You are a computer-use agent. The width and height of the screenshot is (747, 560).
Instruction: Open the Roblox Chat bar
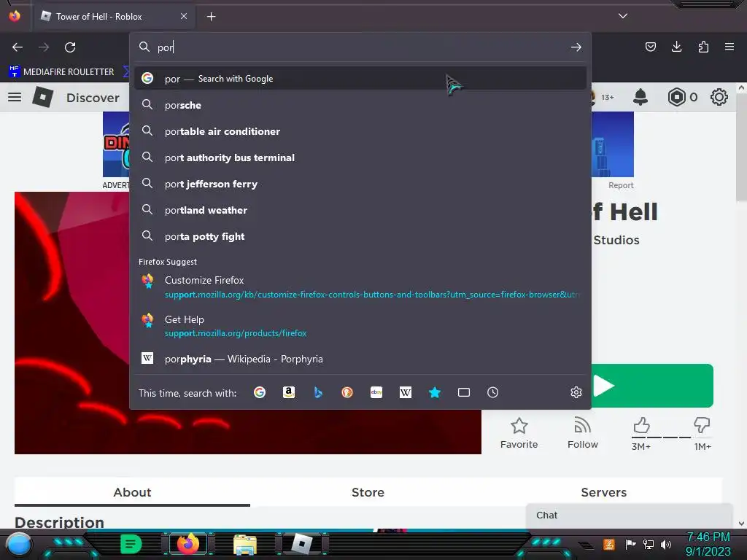click(629, 516)
